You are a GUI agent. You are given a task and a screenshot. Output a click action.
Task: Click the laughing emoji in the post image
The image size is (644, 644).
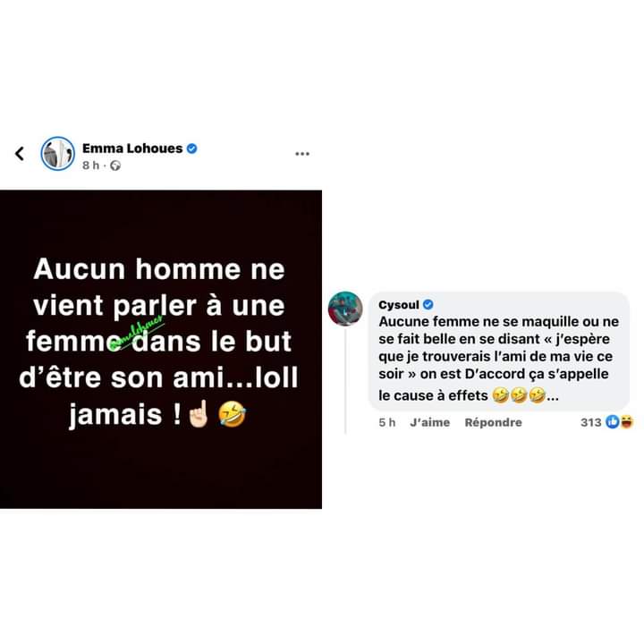coord(232,414)
